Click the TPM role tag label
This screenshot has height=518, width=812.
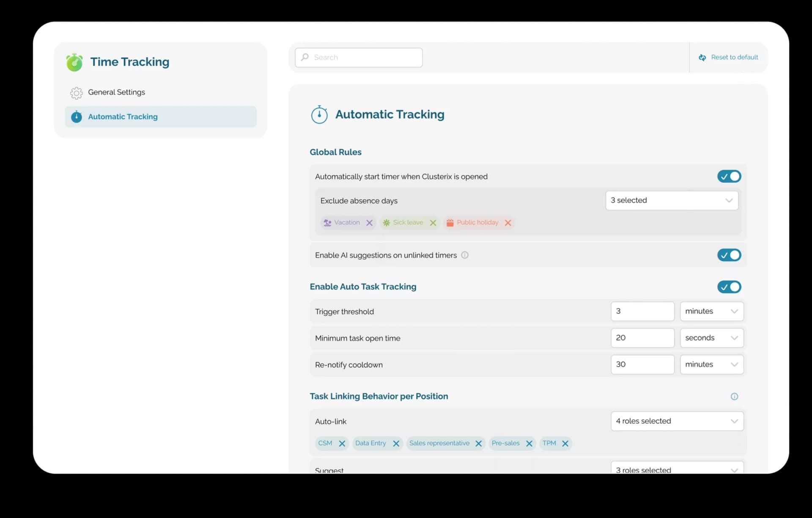tap(549, 443)
